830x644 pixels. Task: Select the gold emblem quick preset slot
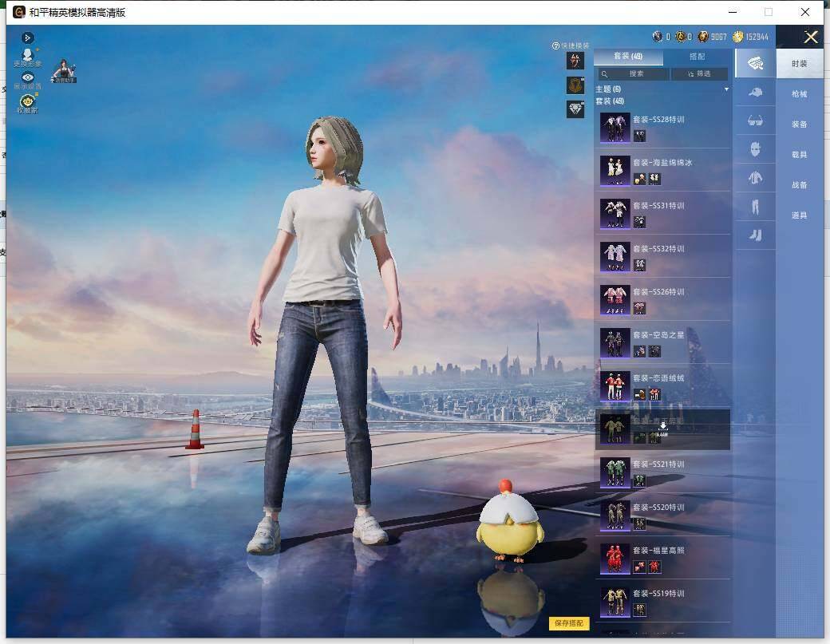click(x=575, y=85)
